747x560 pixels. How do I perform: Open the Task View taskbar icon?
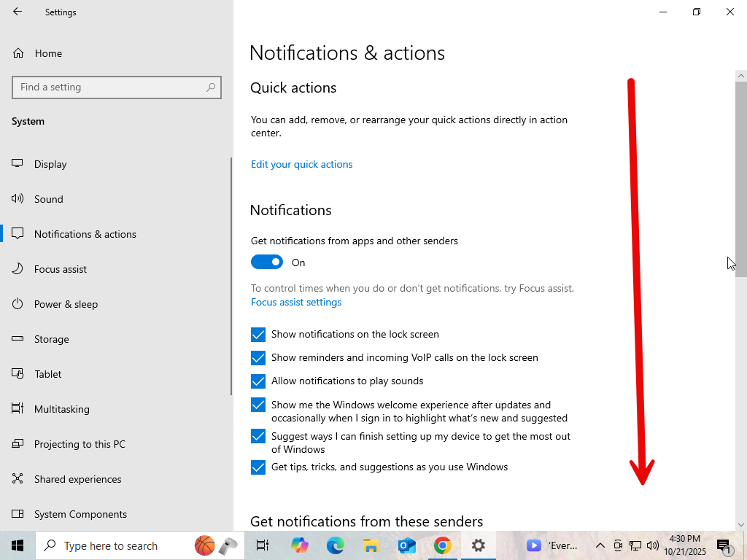point(263,545)
